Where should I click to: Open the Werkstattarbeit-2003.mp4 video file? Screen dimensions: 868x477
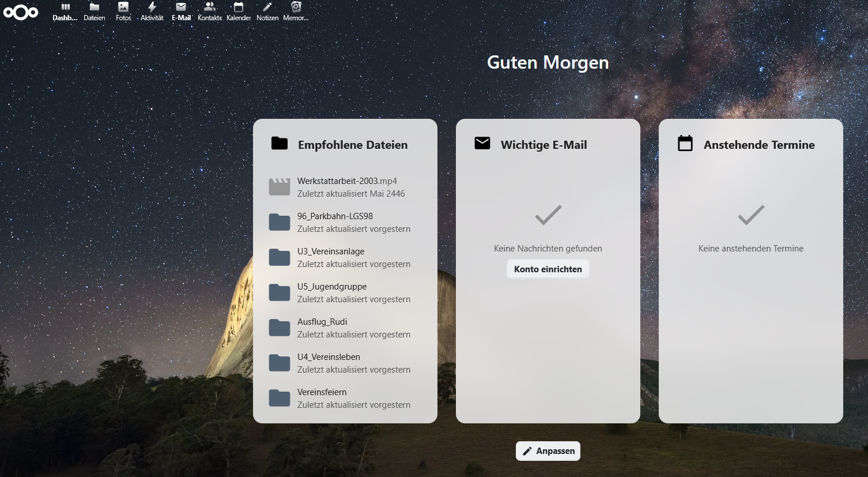point(346,187)
